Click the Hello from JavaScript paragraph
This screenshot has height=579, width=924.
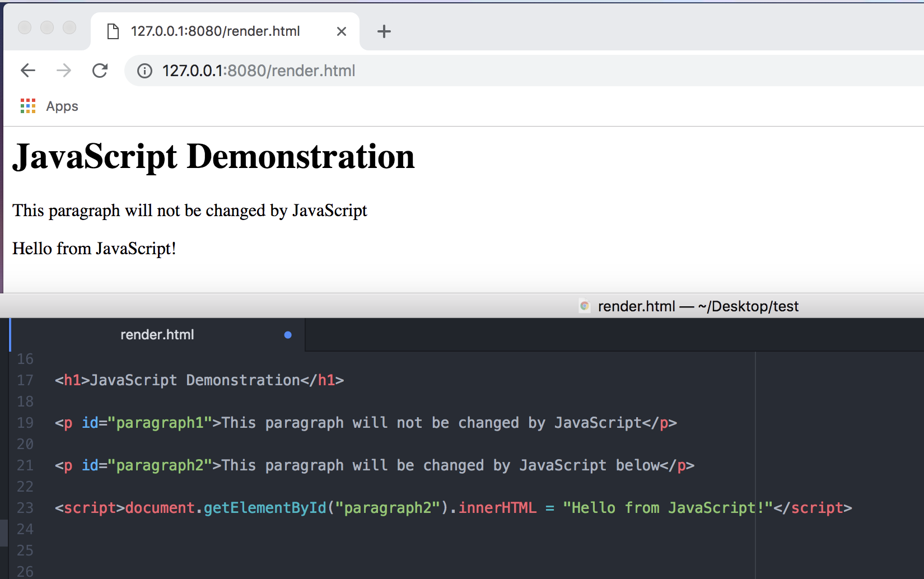click(94, 248)
